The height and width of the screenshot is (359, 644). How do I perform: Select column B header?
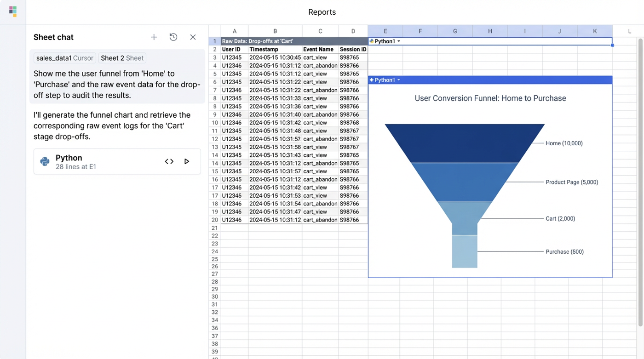275,31
